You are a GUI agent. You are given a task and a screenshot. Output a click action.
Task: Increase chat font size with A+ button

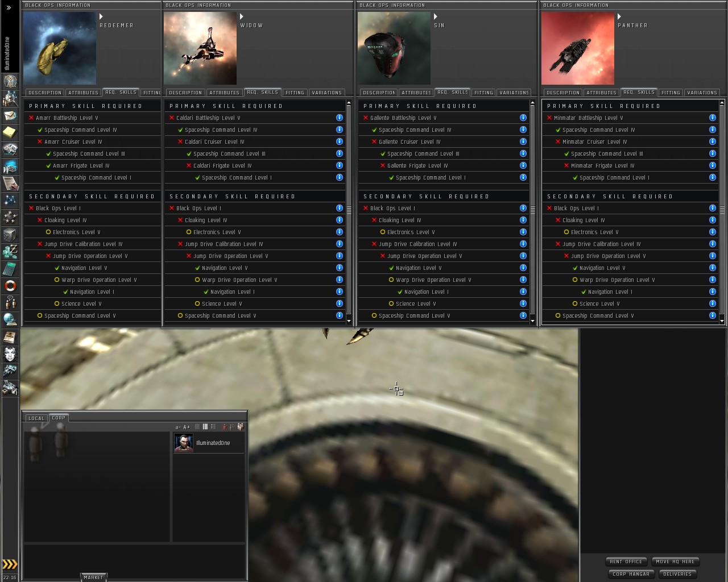pyautogui.click(x=187, y=427)
